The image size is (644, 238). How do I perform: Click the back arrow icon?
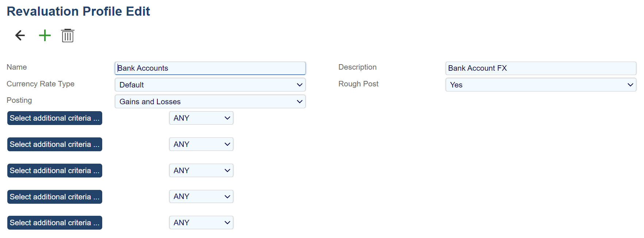coord(20,35)
